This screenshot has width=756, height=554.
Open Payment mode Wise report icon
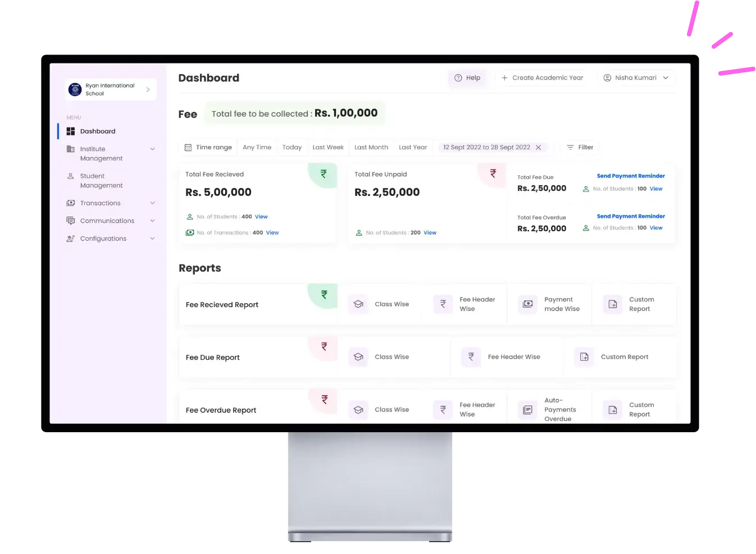(527, 304)
